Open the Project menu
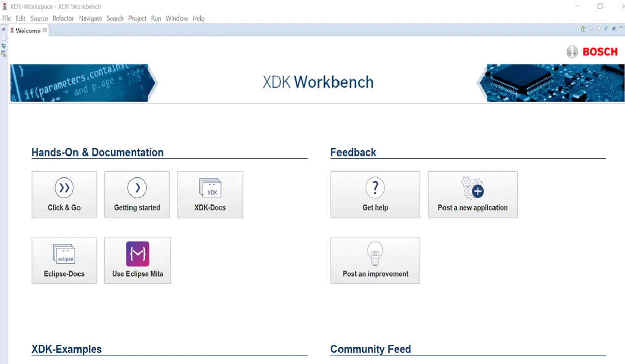Screen dimensions: 625x364 [137, 18]
